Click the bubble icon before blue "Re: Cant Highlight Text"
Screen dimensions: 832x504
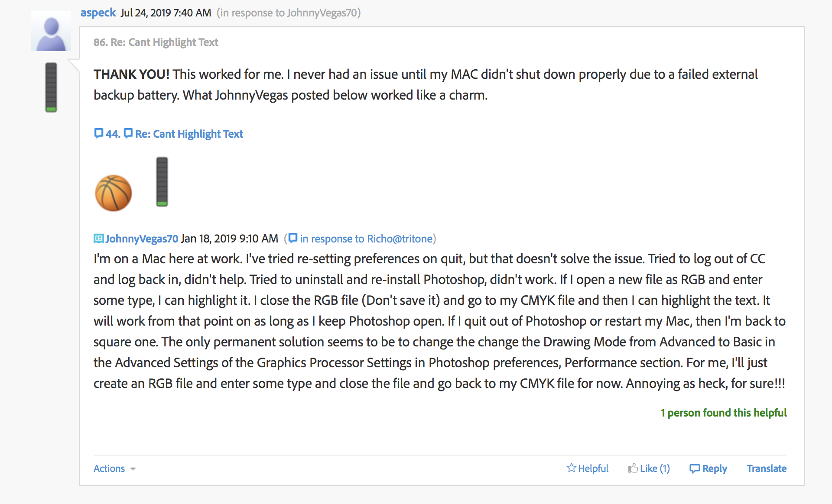128,133
